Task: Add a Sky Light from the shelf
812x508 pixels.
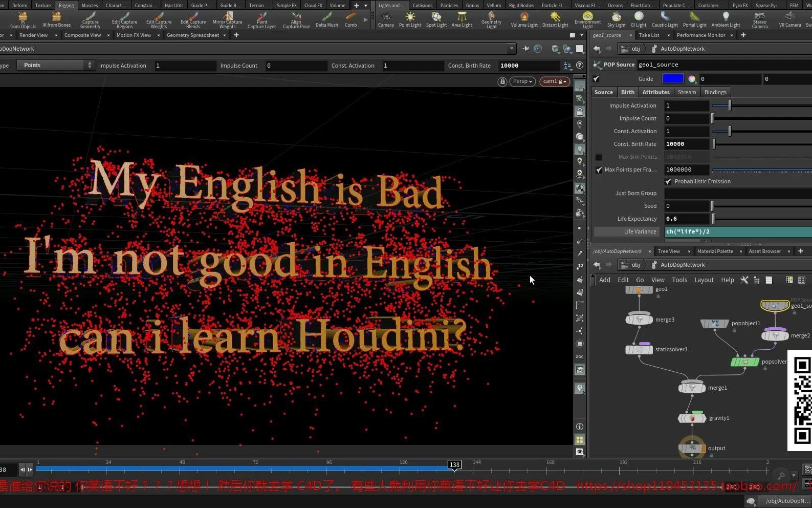Action: 617,20
